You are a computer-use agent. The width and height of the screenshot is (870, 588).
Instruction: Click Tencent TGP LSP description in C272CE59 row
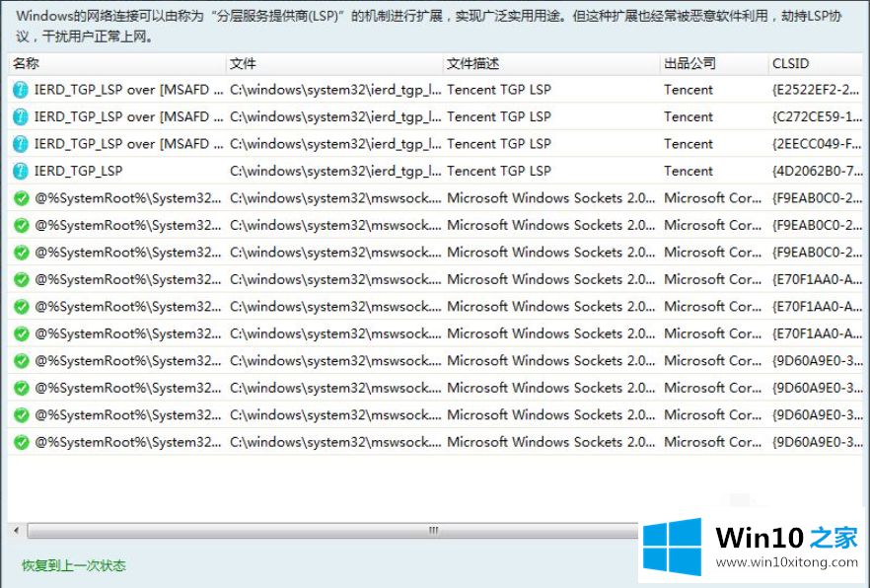pyautogui.click(x=499, y=116)
